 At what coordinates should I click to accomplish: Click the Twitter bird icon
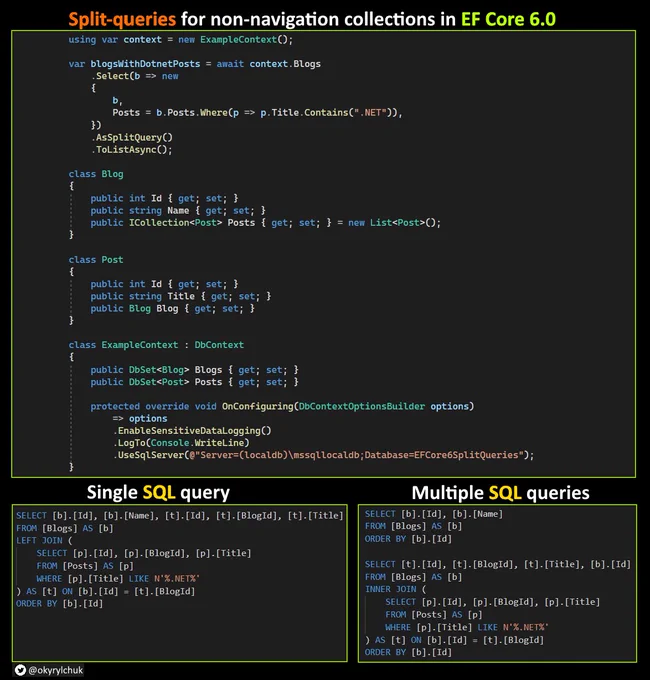[x=20, y=670]
